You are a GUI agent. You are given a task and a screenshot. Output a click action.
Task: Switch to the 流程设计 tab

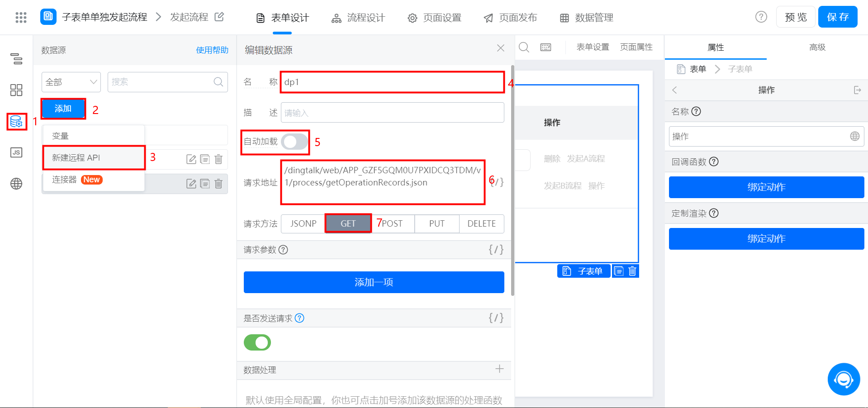pos(358,18)
